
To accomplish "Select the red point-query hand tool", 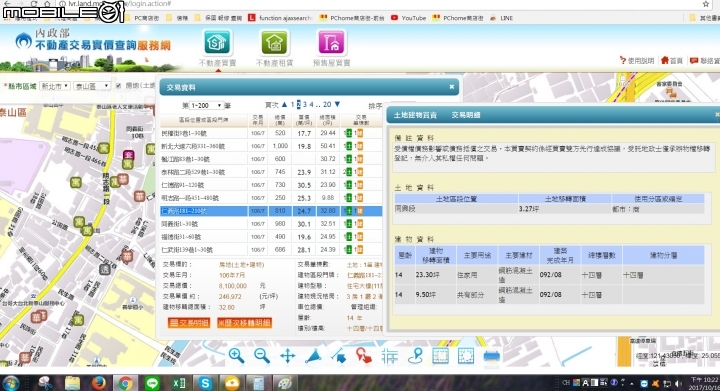I will tap(364, 356).
